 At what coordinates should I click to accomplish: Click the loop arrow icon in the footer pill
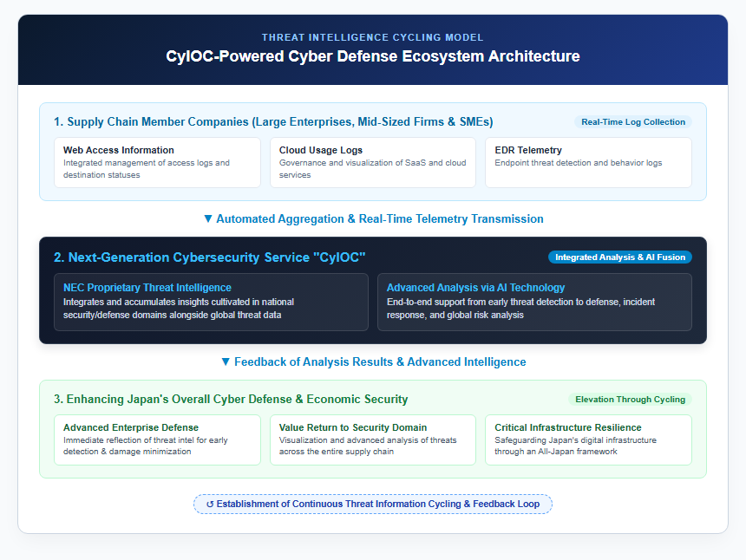coord(210,505)
